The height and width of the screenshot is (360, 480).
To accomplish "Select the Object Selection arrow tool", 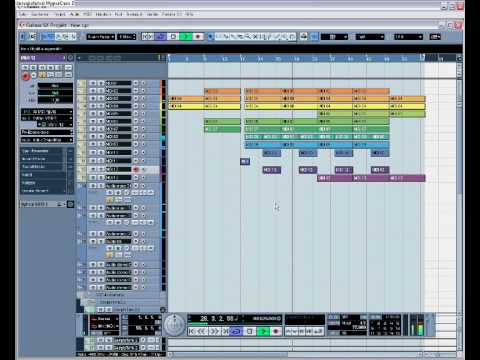I will pos(210,37).
